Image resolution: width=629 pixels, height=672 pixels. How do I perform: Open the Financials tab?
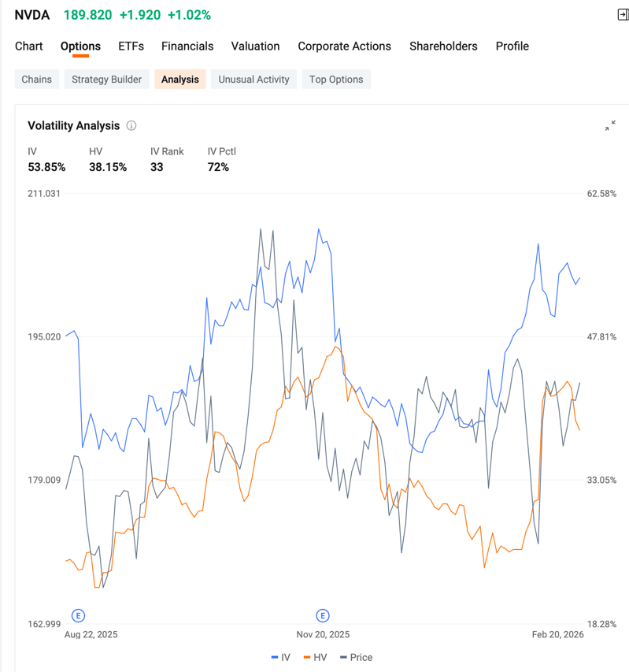pos(187,46)
